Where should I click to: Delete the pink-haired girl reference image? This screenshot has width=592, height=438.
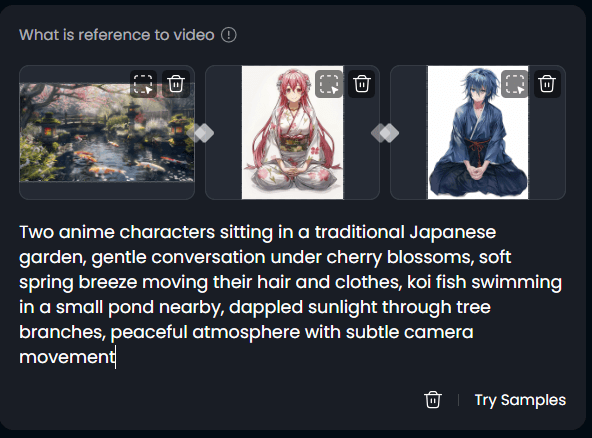coord(361,84)
